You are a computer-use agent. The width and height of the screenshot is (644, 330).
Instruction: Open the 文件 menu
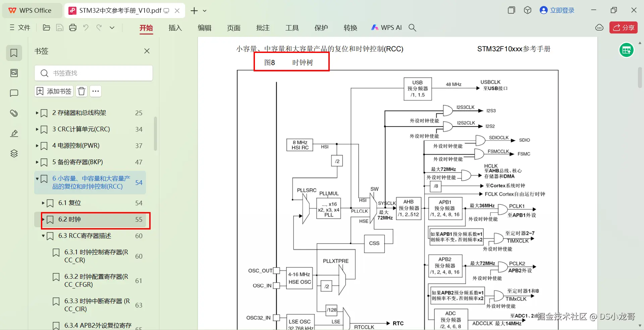pyautogui.click(x=20, y=27)
